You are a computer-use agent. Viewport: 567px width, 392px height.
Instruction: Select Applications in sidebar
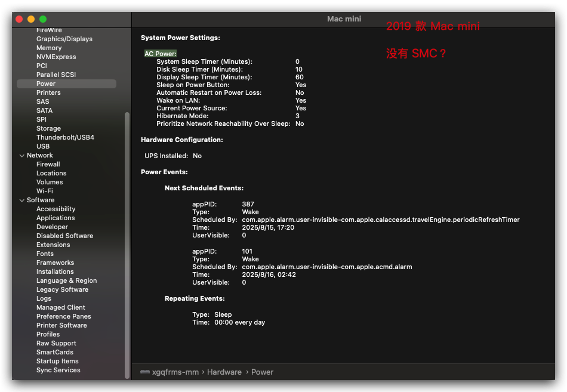click(x=56, y=218)
